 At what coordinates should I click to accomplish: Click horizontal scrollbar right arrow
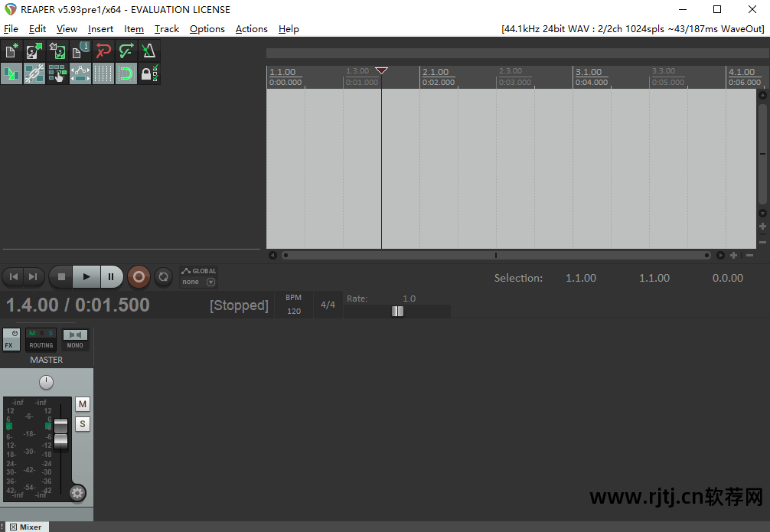tap(720, 256)
